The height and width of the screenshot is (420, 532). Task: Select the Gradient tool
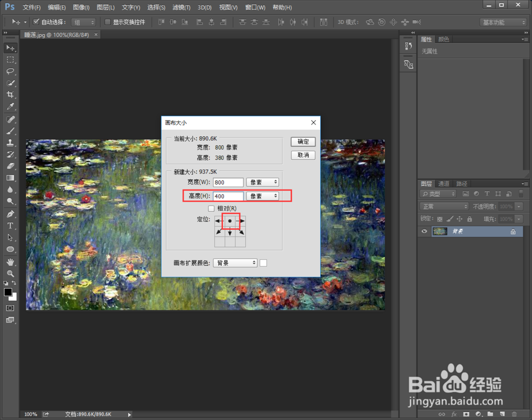pos(11,178)
